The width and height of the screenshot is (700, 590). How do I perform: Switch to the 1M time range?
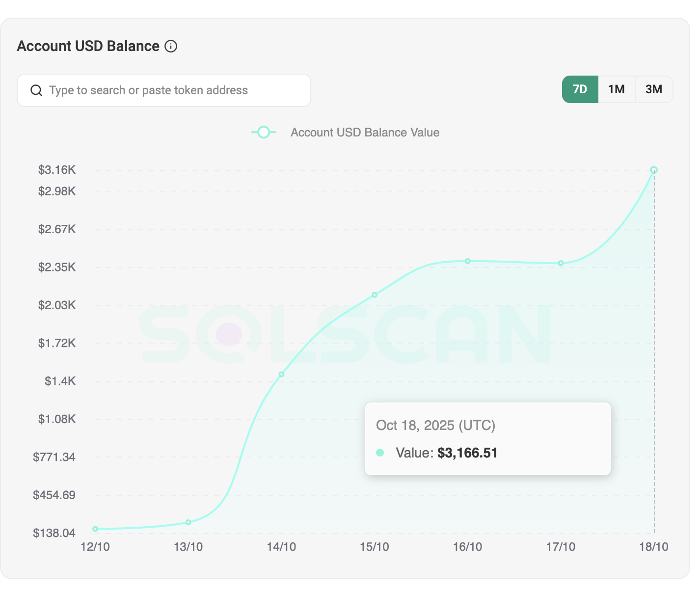tap(616, 89)
